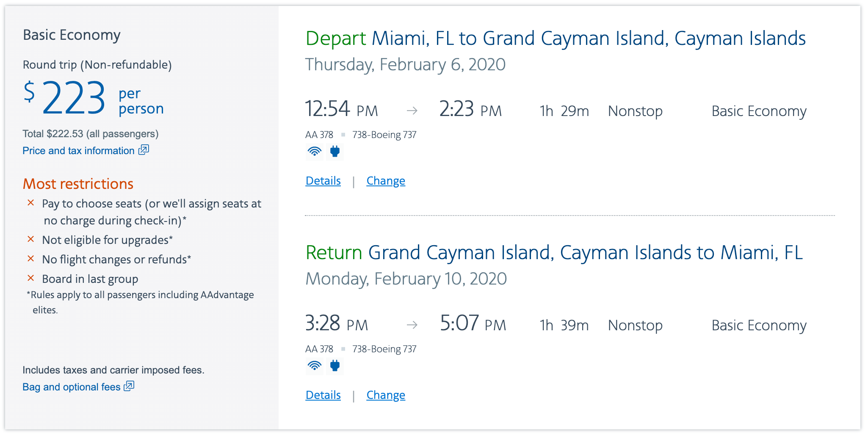Viewport: 868px width, 437px height.
Task: Click the red X beside No flight changes
Action: 31,259
